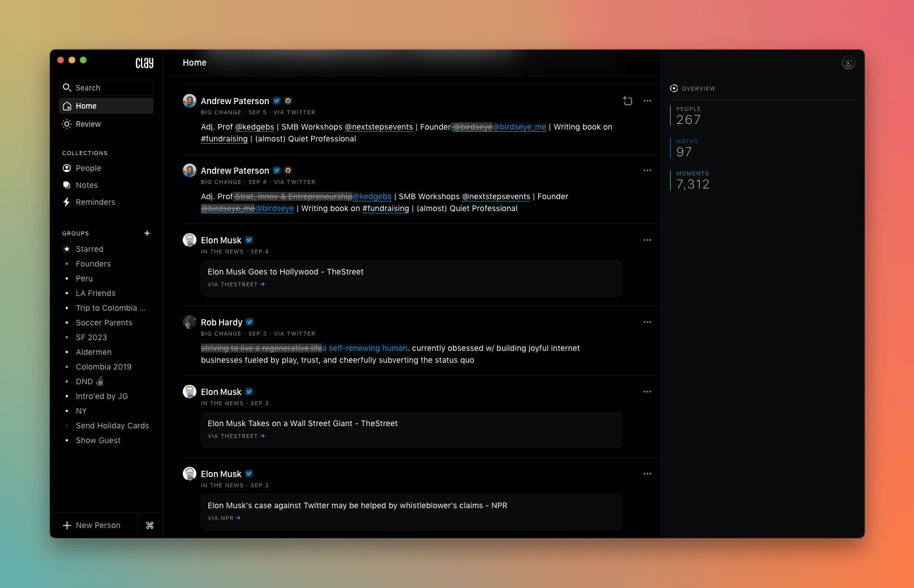Add a new group with the plus icon
This screenshot has width=914, height=588.
(147, 233)
